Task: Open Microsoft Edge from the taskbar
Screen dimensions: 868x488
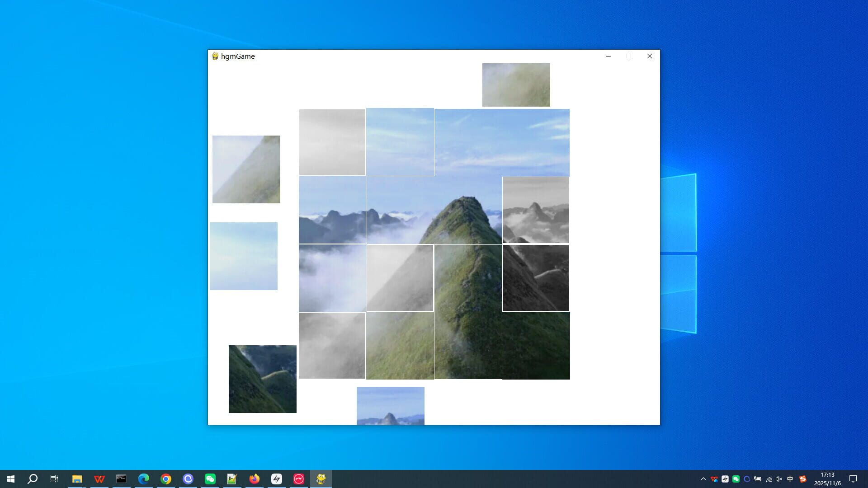Action: 144,479
